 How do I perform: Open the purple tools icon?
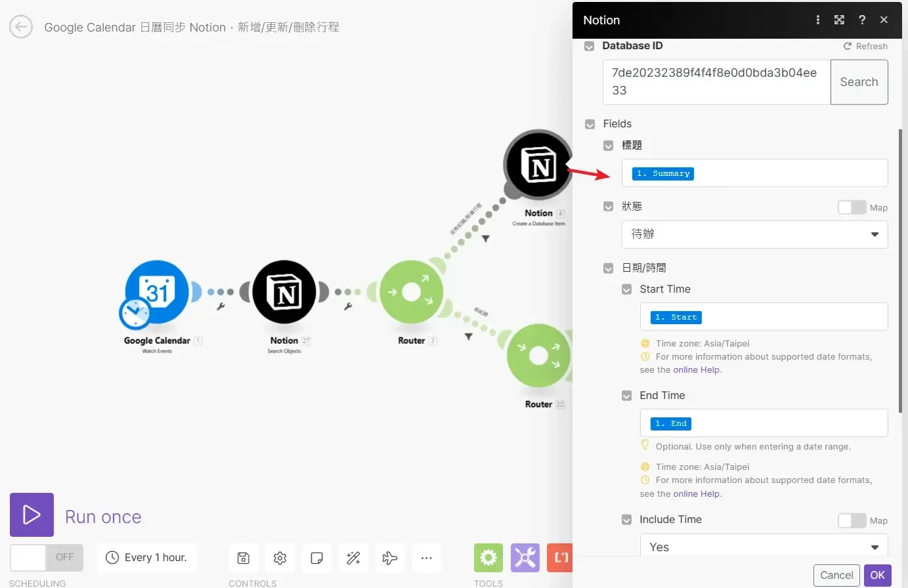click(x=525, y=558)
